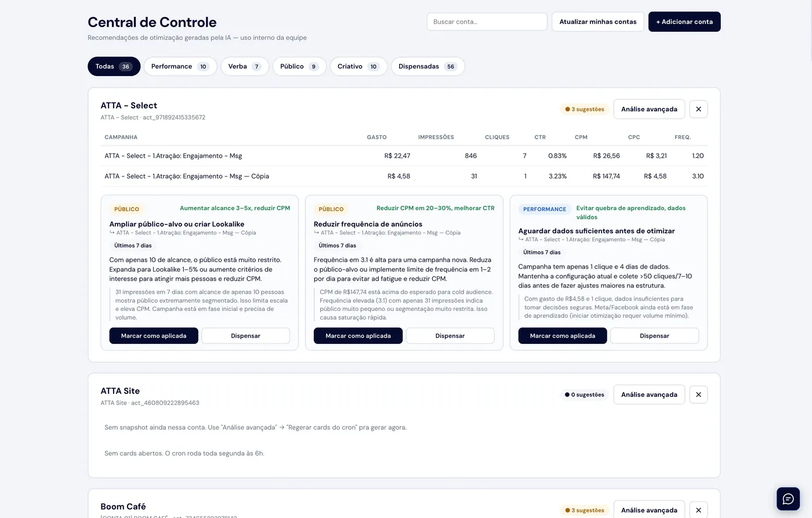Click the IMPRESSÕES column header

click(436, 137)
